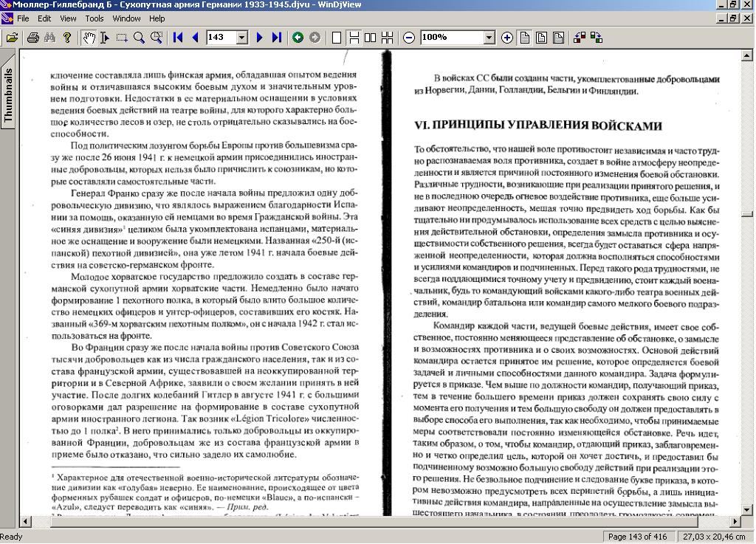Open the View menu
Image resolution: width=756 pixels, height=544 pixels.
68,18
